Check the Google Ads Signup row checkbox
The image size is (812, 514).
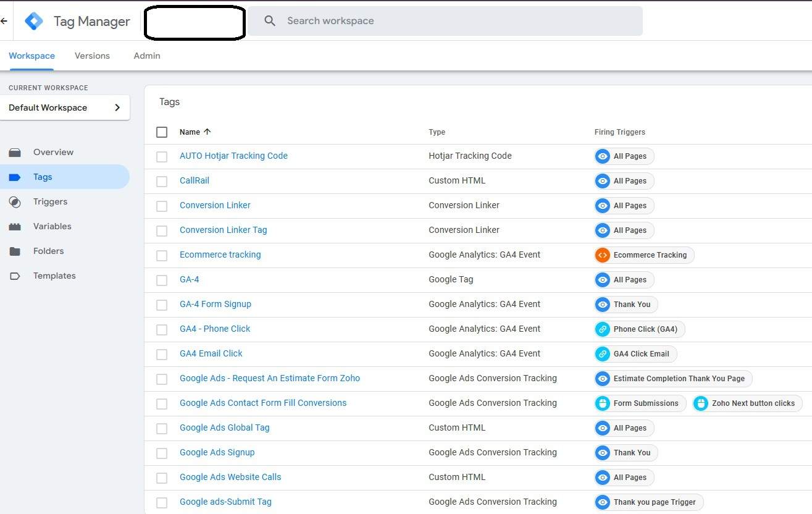pos(162,453)
